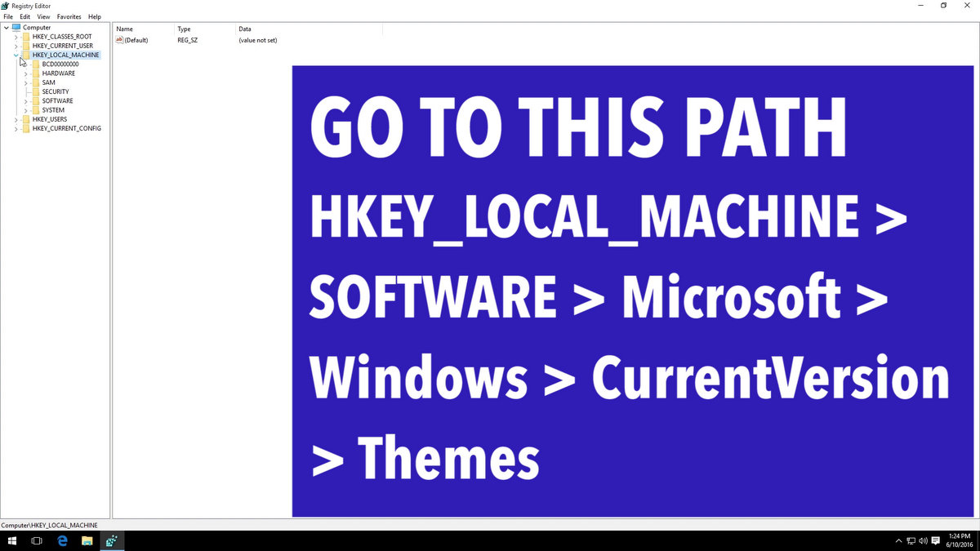Open the network status tray icon
This screenshot has width=980, height=551.
[x=911, y=540]
